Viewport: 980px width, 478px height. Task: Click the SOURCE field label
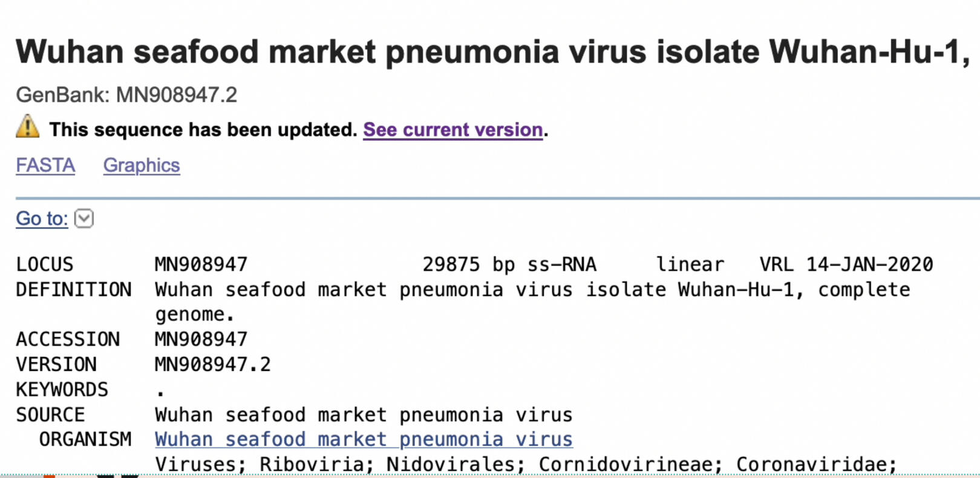(x=50, y=415)
